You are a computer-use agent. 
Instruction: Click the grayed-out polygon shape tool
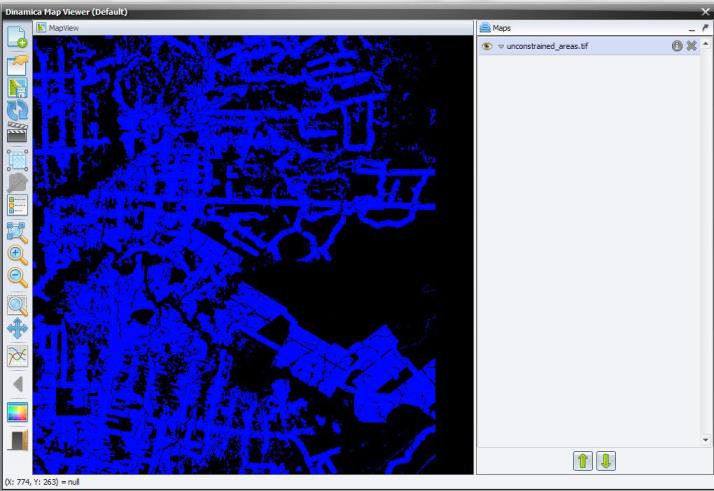(x=18, y=183)
